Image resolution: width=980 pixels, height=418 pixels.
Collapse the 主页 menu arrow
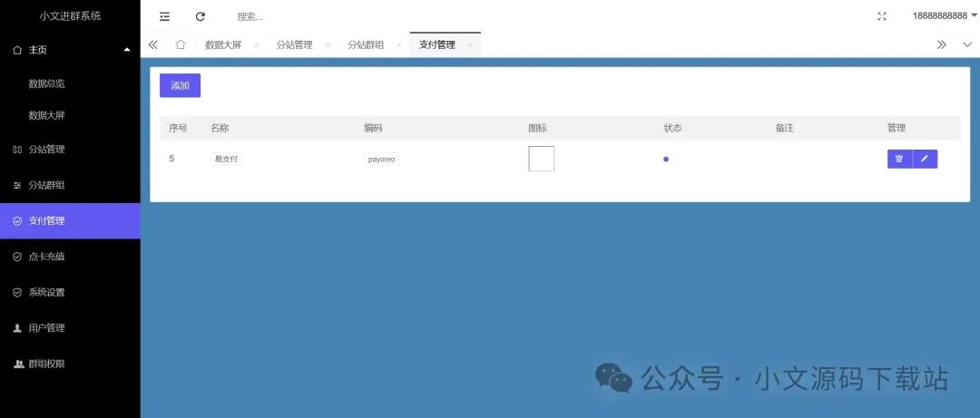127,50
